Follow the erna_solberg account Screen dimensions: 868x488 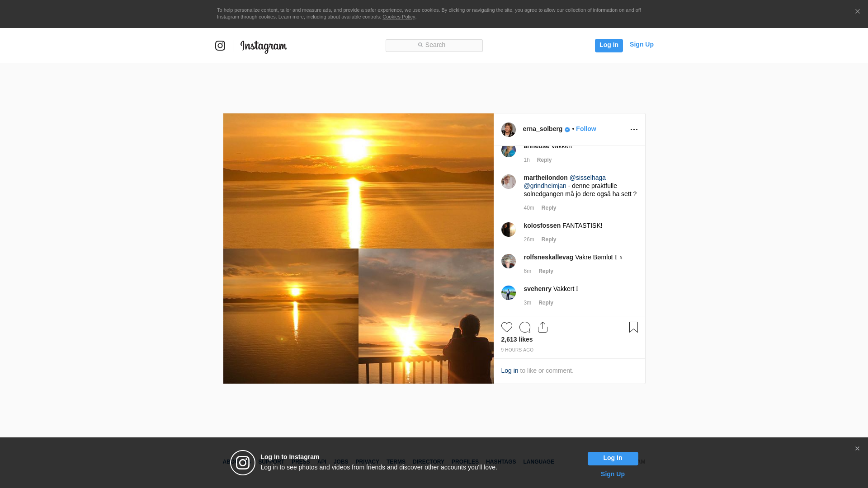[585, 129]
